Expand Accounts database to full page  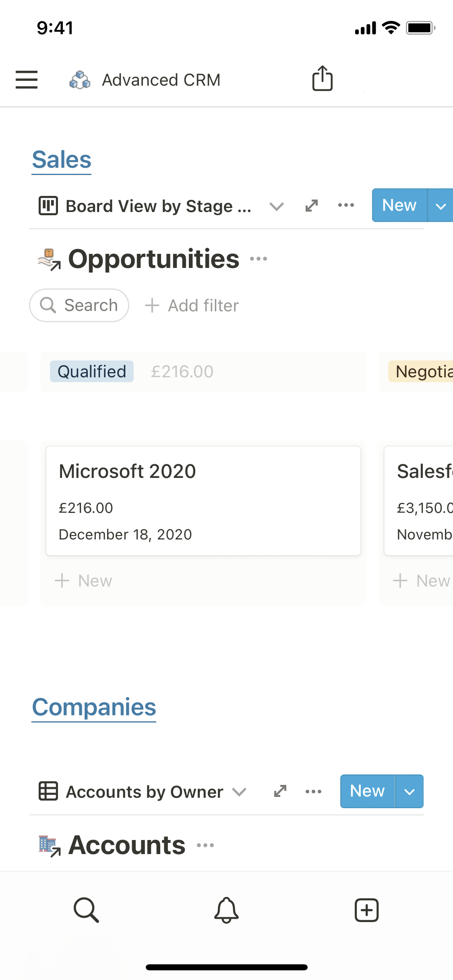[280, 791]
